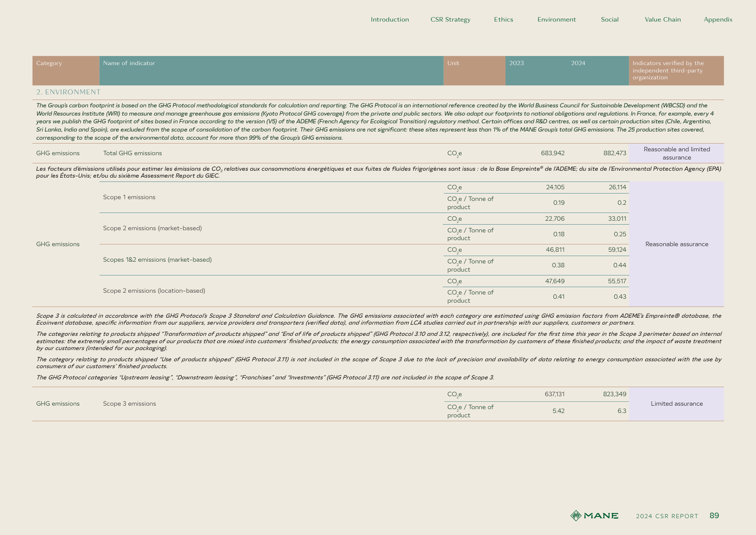Image resolution: width=756 pixels, height=535 pixels.
Task: Click the 2024 total value 882,473
Action: 615,153
